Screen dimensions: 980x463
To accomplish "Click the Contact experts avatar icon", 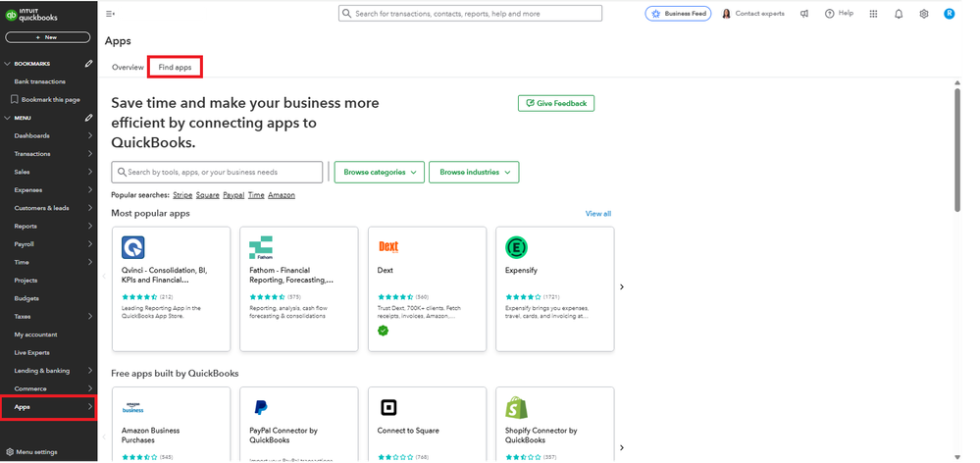I will [x=726, y=14].
